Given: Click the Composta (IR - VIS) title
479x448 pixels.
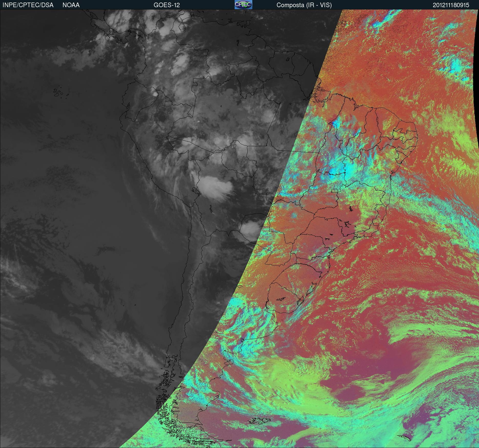Looking at the screenshot, I should click(x=304, y=5).
